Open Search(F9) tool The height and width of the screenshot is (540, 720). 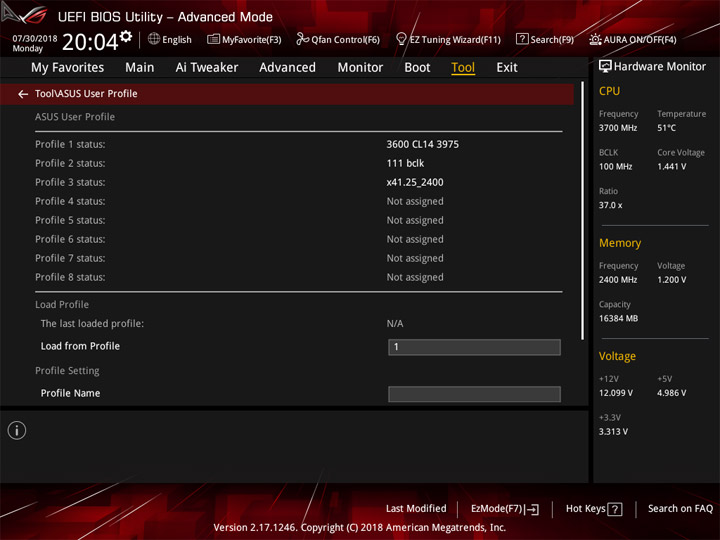pos(545,39)
